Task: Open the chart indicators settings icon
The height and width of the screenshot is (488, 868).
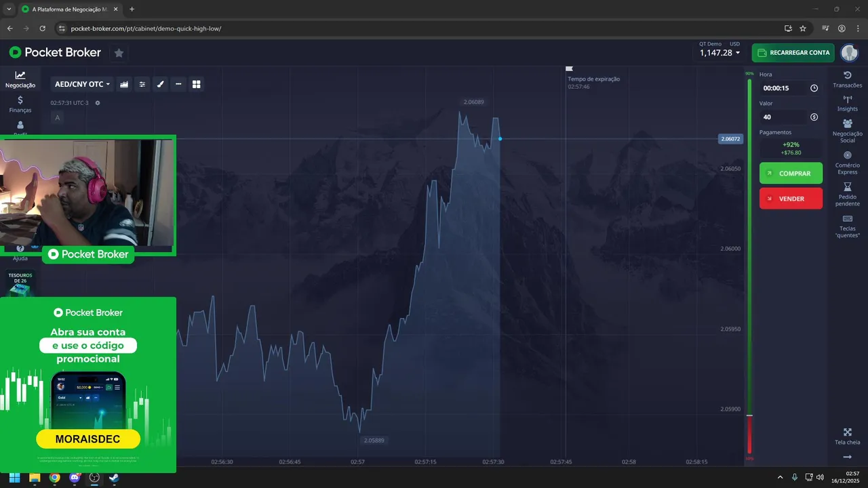Action: pyautogui.click(x=142, y=84)
